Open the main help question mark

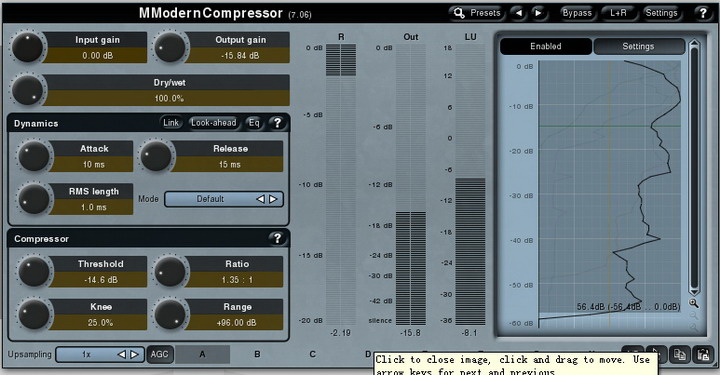[703, 13]
